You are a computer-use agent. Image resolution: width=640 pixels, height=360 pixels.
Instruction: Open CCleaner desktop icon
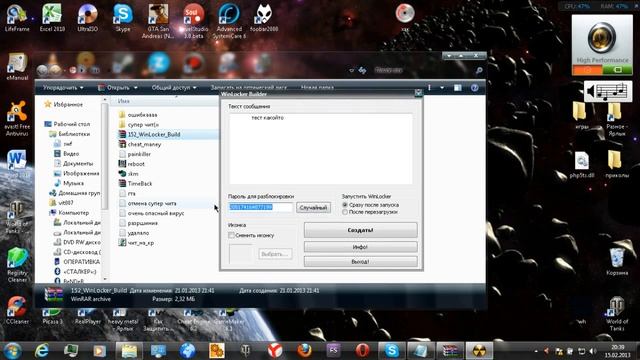[17, 309]
